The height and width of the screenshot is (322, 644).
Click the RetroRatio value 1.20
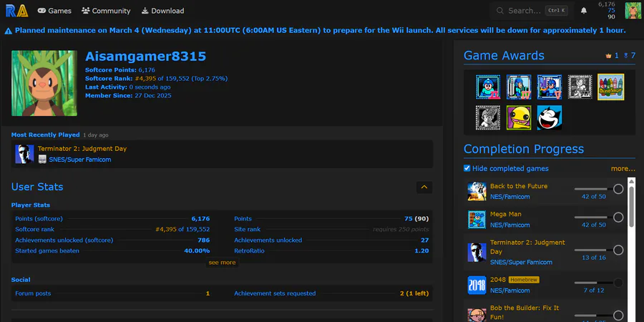[x=421, y=250]
